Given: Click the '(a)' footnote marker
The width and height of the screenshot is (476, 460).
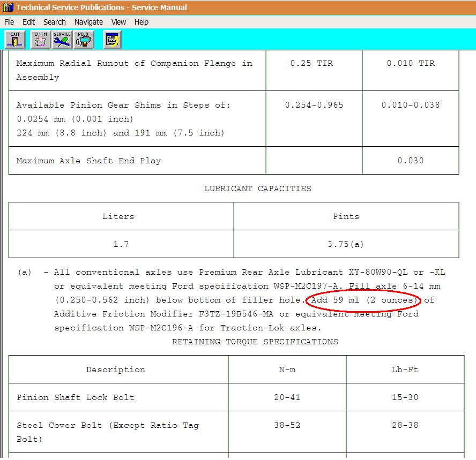Looking at the screenshot, I should pyautogui.click(x=25, y=272).
